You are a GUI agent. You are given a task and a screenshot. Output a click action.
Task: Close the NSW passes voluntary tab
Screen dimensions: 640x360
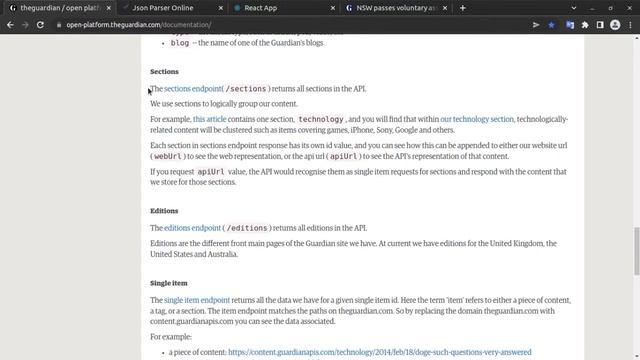pos(445,8)
